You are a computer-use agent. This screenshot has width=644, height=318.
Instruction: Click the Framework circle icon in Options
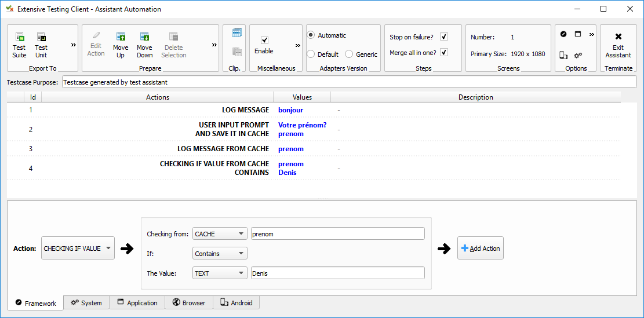pos(563,34)
